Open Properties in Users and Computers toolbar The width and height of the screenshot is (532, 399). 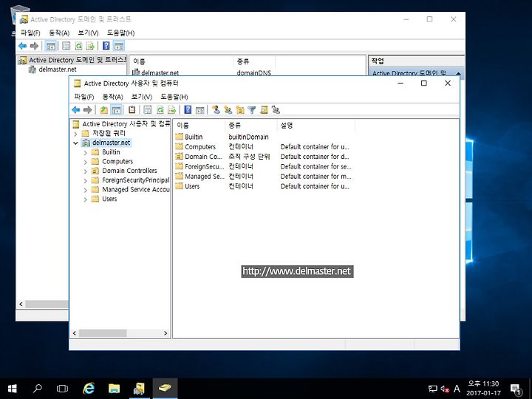[148, 110]
